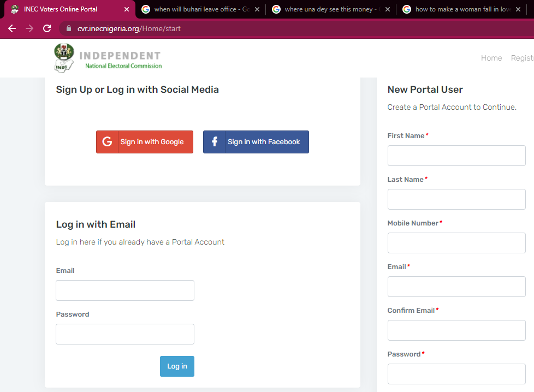Switch to 'when will buhari leave office' tab
This screenshot has width=534, height=392.
[197, 9]
